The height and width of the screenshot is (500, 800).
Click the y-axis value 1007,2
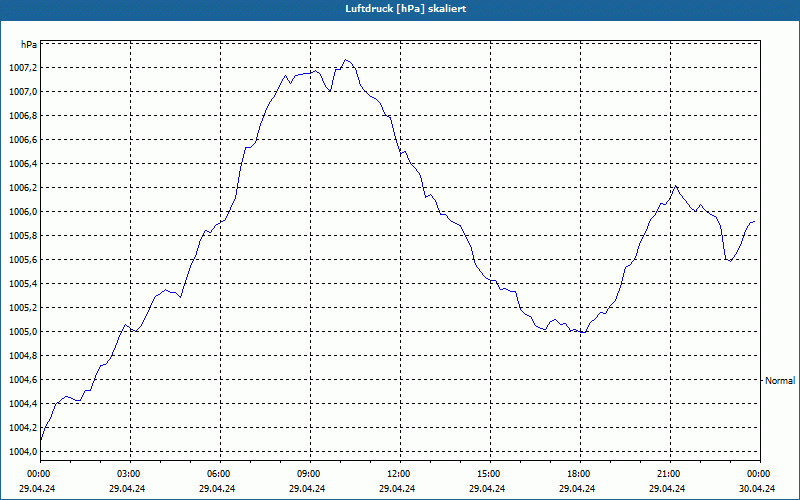click(23, 68)
